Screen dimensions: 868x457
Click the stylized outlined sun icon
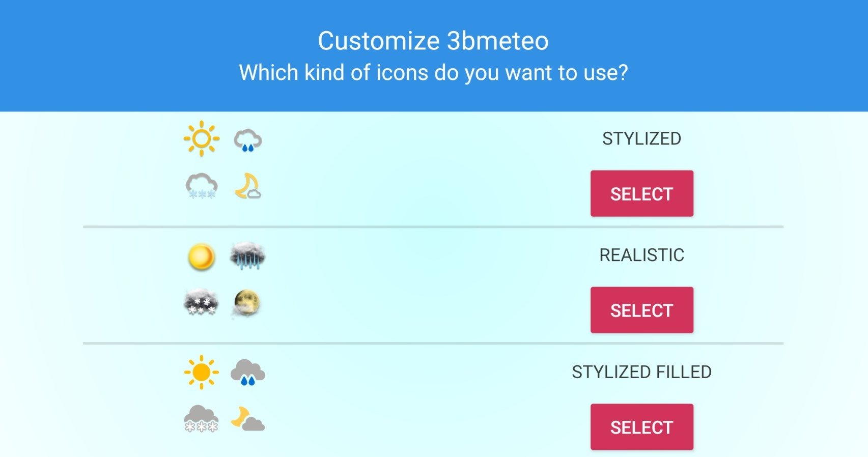coord(202,138)
